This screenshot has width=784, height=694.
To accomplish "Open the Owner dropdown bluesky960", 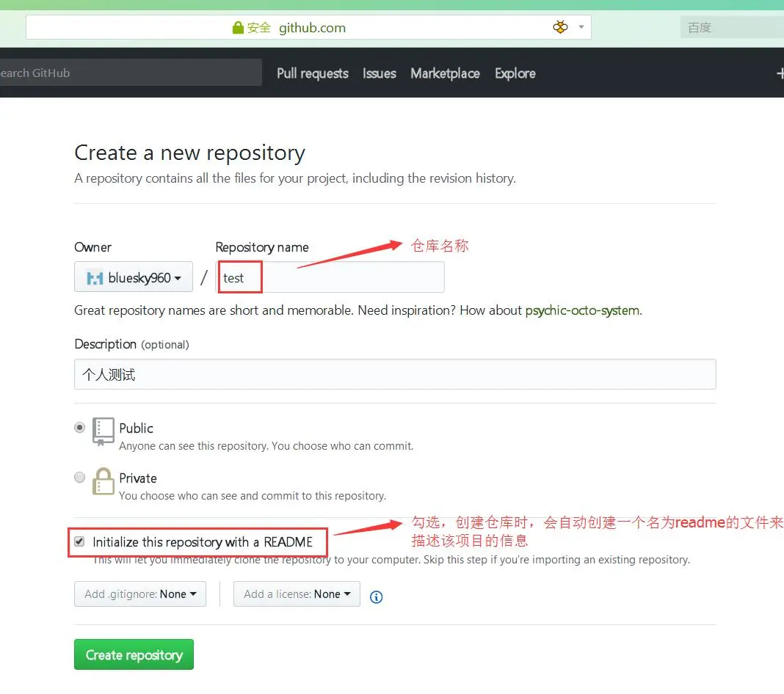I will click(x=134, y=277).
